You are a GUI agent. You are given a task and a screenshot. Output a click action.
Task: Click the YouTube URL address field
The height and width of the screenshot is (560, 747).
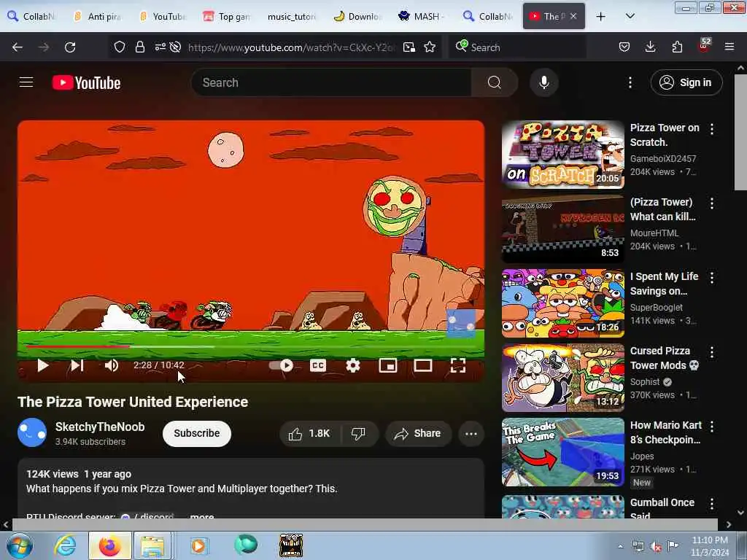(x=291, y=47)
